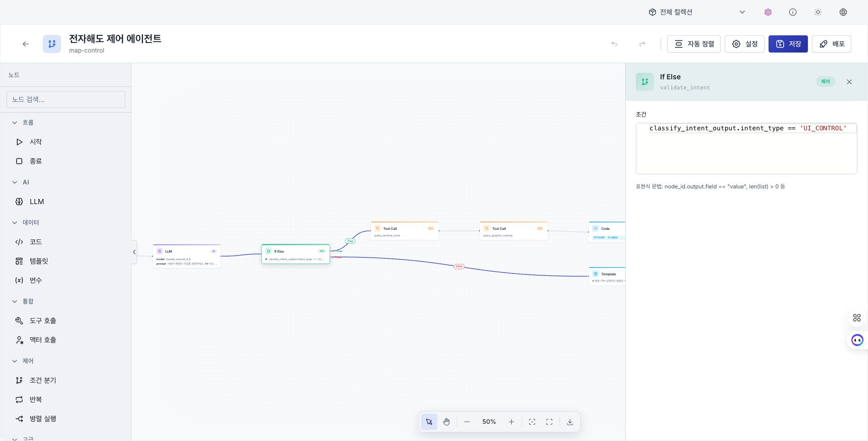Click the download export icon
The width and height of the screenshot is (868, 441).
(x=570, y=422)
